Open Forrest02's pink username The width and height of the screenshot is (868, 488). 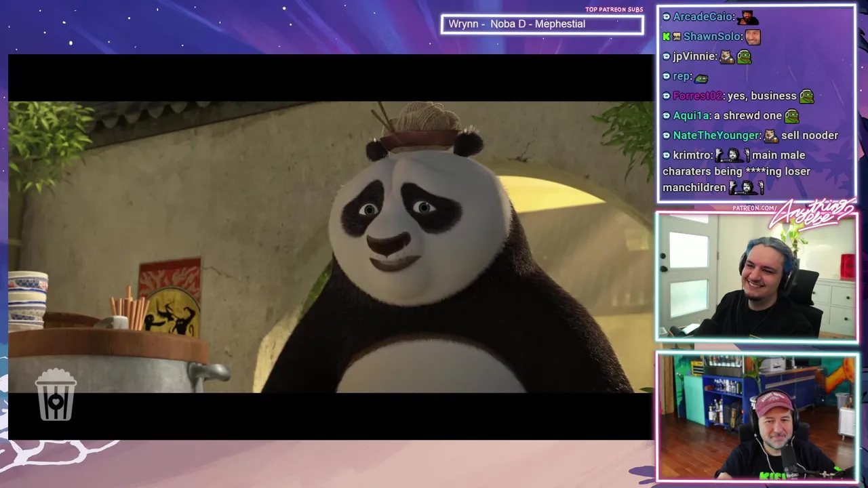[x=698, y=96]
